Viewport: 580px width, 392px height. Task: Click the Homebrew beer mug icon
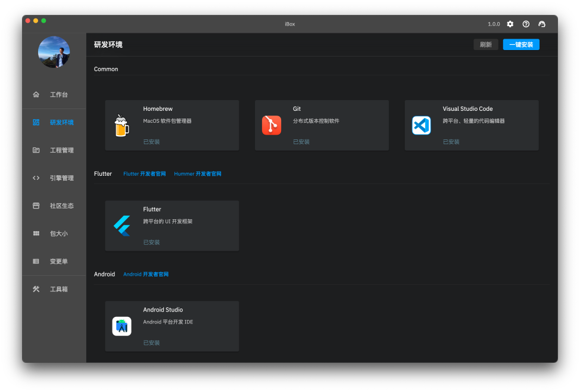tap(121, 125)
